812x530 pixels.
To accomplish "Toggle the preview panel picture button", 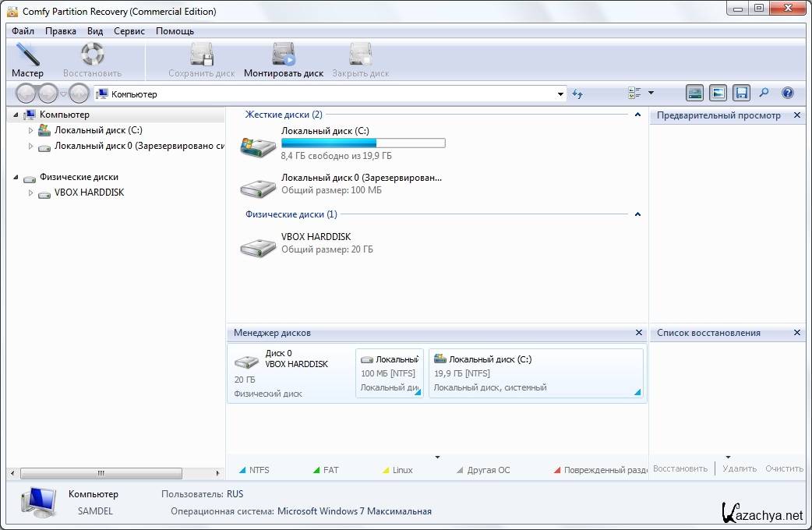I will coord(718,94).
